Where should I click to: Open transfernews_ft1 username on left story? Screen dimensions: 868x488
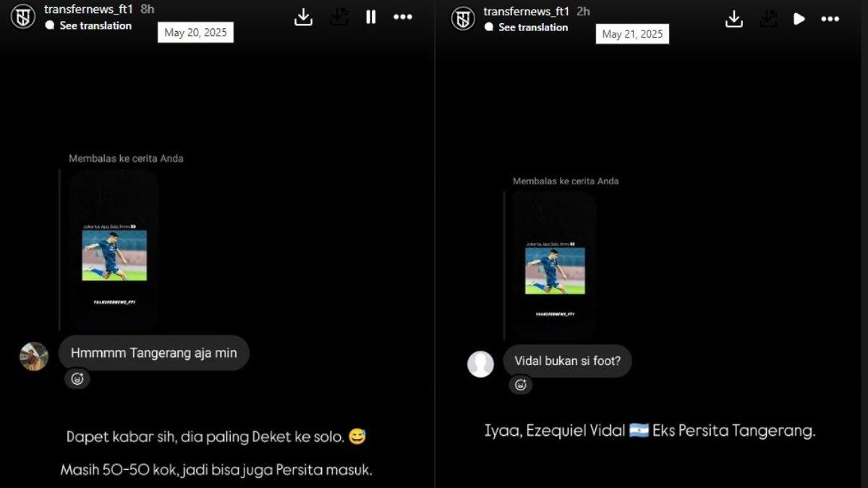point(88,9)
